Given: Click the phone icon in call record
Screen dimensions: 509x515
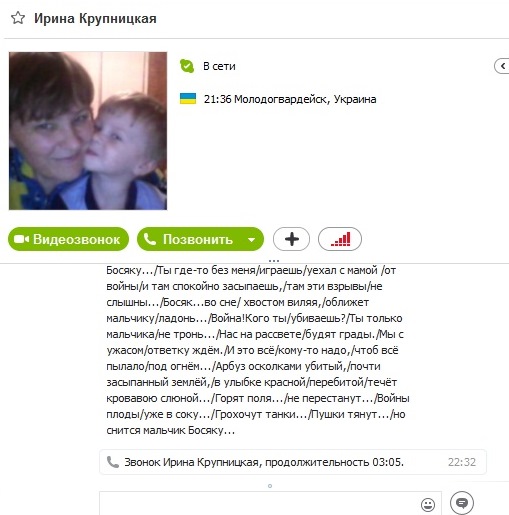Looking at the screenshot, I should point(113,462).
